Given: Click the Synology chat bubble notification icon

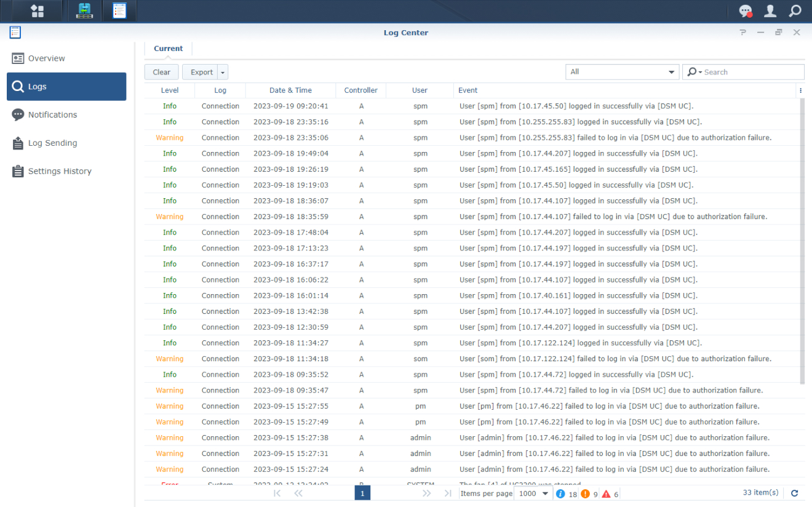Looking at the screenshot, I should tap(746, 10).
